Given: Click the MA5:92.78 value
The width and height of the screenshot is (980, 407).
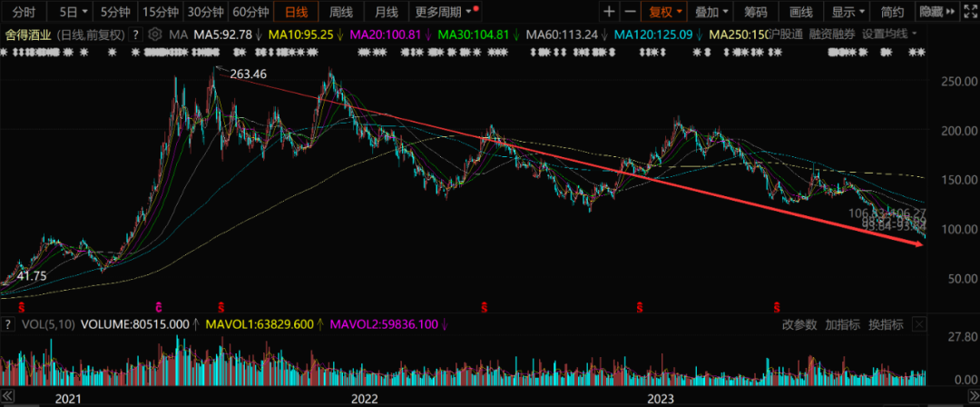Looking at the screenshot, I should [222, 35].
